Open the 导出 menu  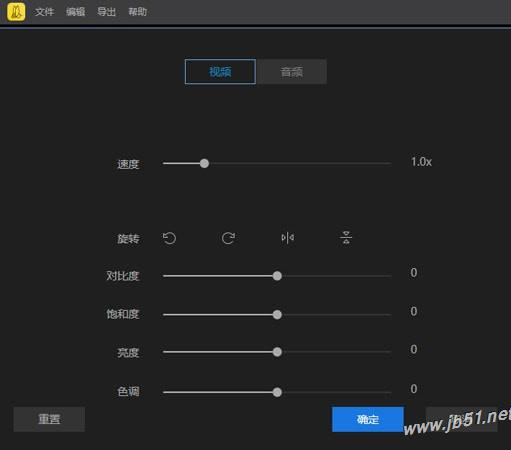[106, 12]
